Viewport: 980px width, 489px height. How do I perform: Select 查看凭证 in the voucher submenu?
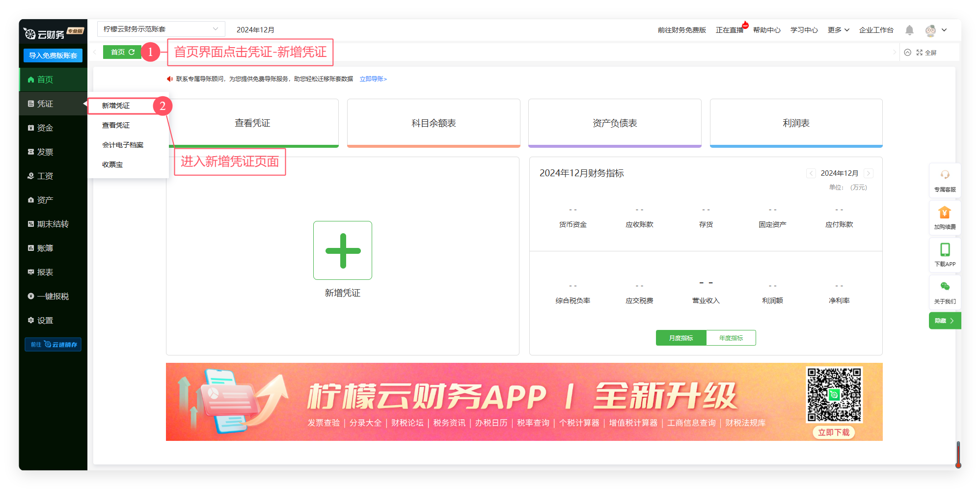(116, 125)
